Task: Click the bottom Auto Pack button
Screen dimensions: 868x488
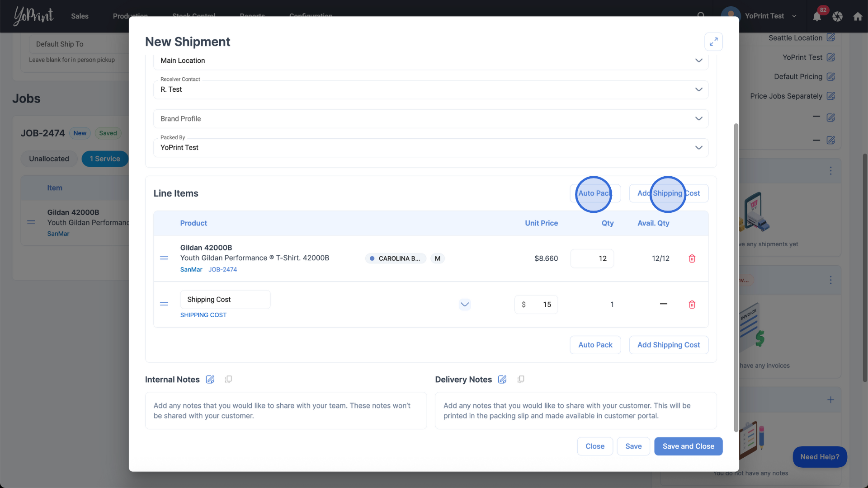Action: (595, 345)
